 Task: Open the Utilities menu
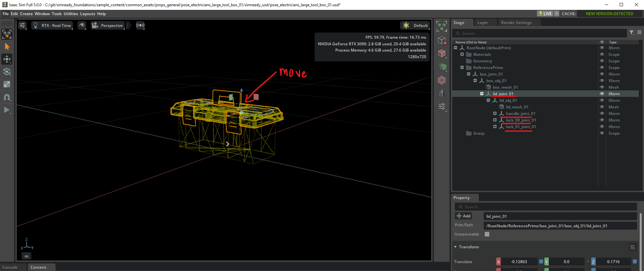(71, 14)
